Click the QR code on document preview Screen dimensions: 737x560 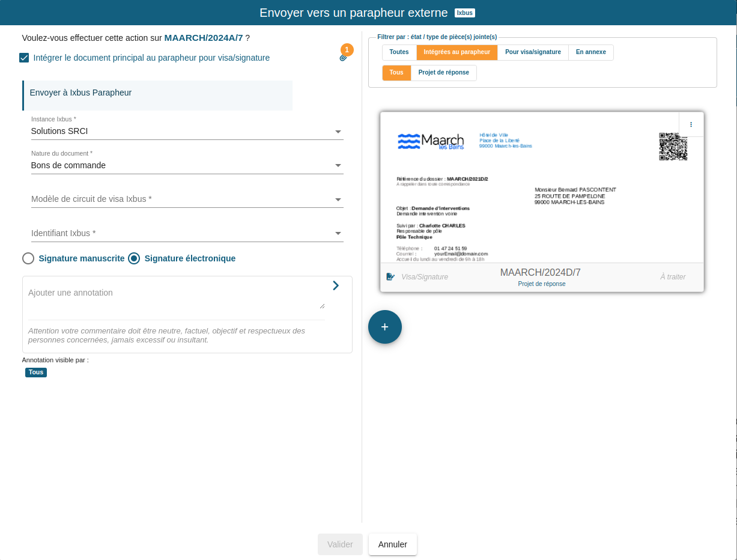click(x=673, y=147)
